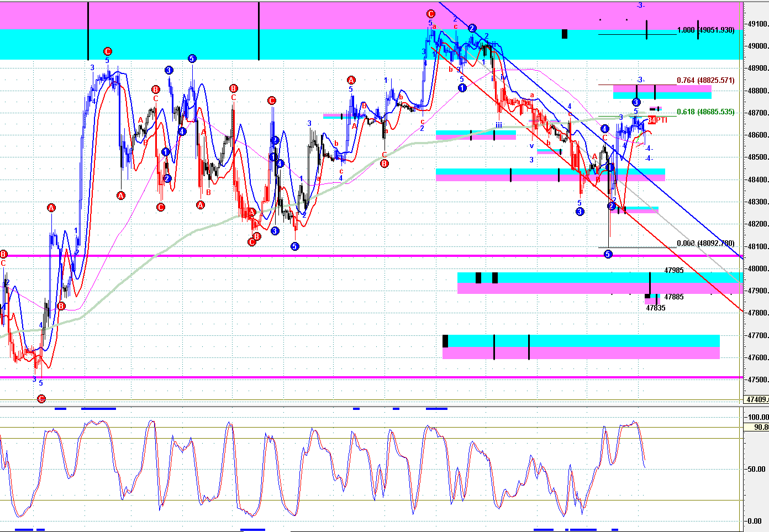Select the 0.000 (48092.780) Fibonacci base label
This screenshot has width=769, height=532.
705,243
